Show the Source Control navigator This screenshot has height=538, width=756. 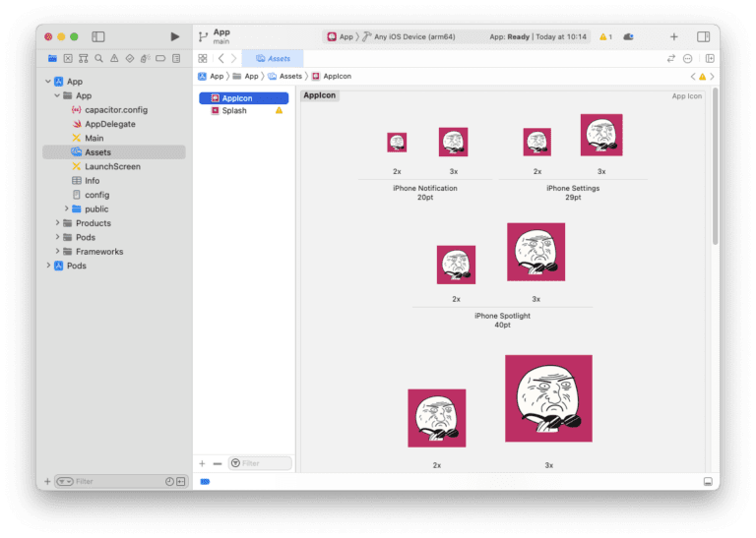pyautogui.click(x=66, y=59)
